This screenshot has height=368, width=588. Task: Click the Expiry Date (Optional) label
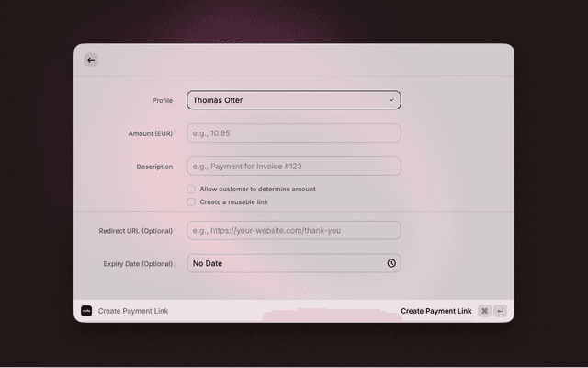[138, 264]
